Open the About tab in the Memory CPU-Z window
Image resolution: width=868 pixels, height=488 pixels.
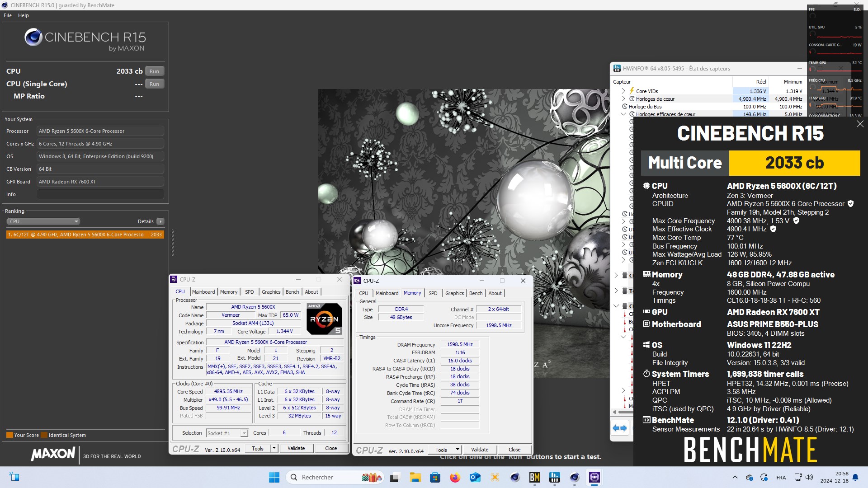point(495,293)
